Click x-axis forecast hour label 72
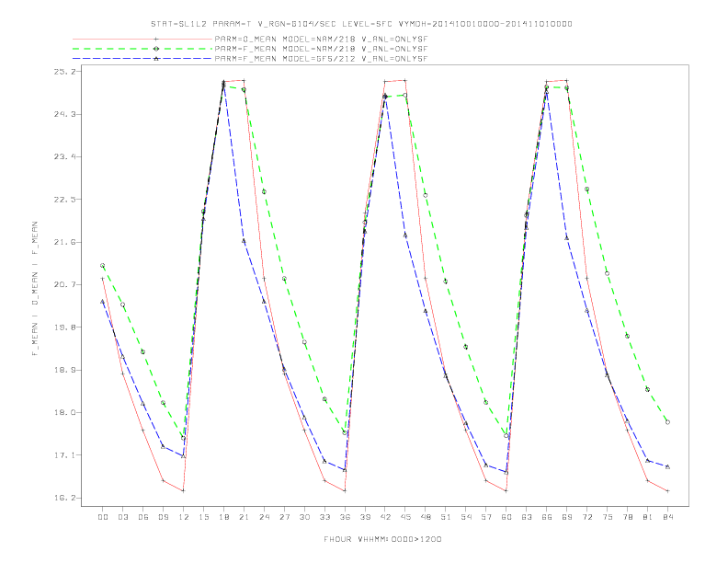This screenshot has width=728, height=563. point(586,517)
